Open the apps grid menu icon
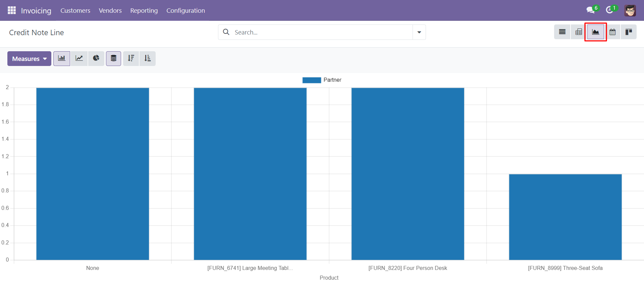This screenshot has height=283, width=644. coord(12,10)
